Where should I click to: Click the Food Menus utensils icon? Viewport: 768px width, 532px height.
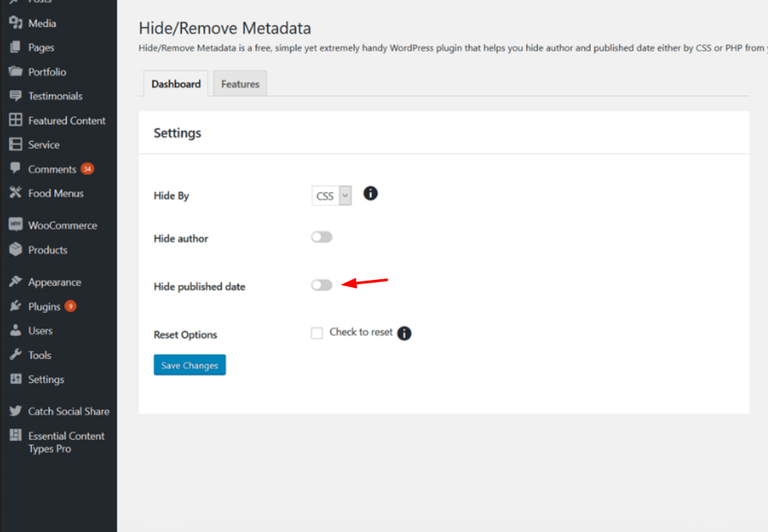click(16, 192)
